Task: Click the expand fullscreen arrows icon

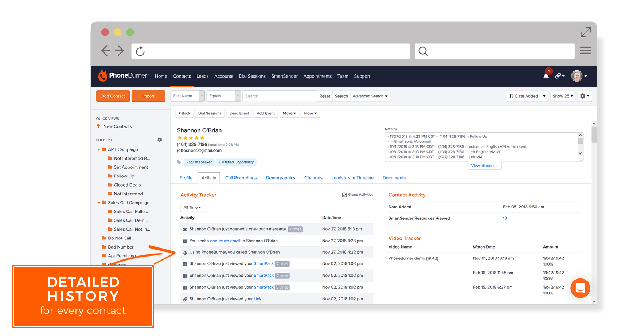Action: click(x=586, y=32)
